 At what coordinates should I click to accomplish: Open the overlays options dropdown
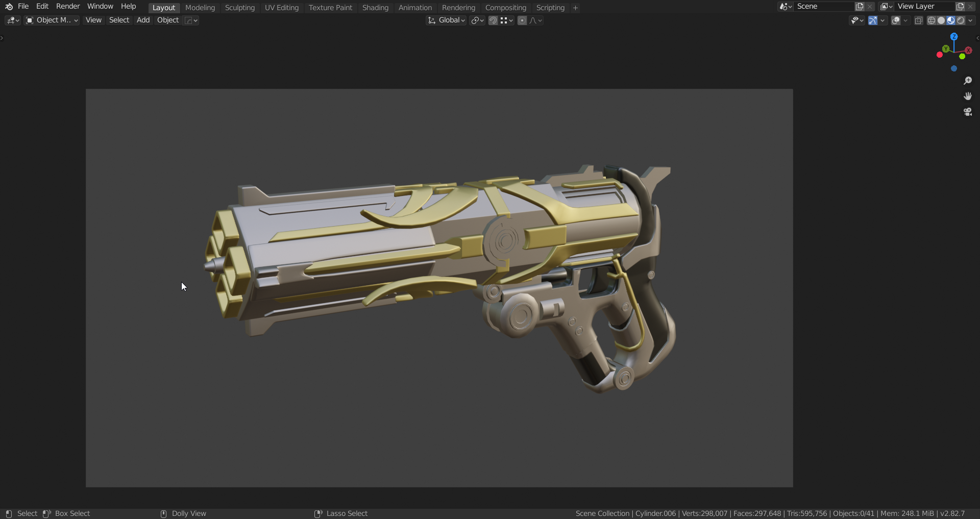[x=905, y=20]
